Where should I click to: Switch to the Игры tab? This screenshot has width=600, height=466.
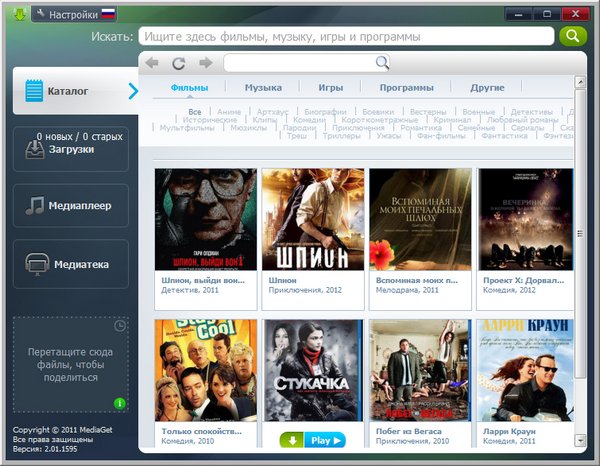(330, 88)
